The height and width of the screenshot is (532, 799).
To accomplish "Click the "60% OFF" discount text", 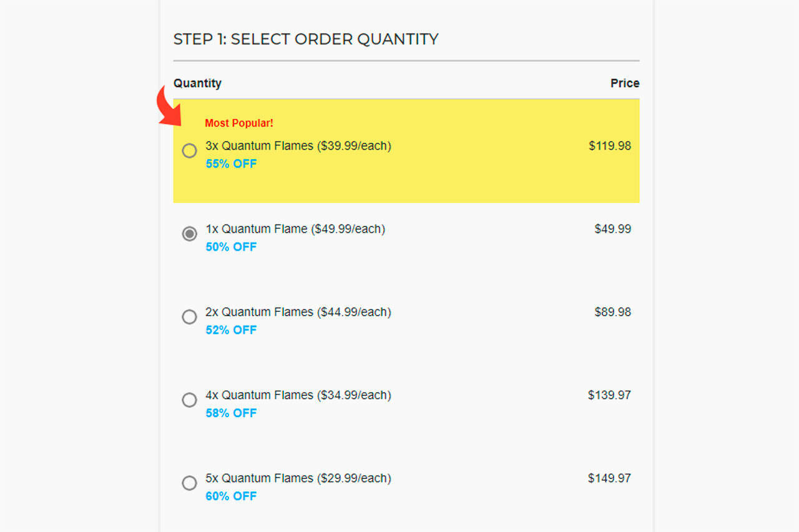I will (231, 496).
